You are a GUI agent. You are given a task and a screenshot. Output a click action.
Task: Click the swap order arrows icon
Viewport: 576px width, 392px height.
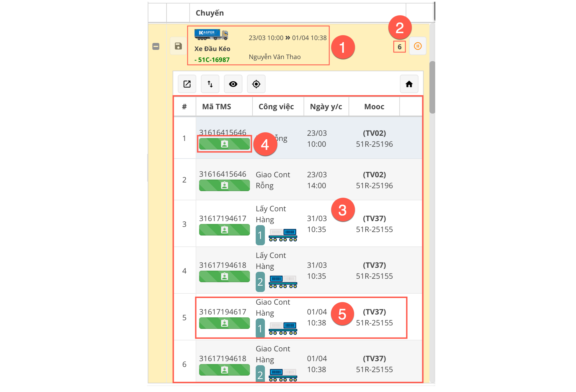[210, 84]
